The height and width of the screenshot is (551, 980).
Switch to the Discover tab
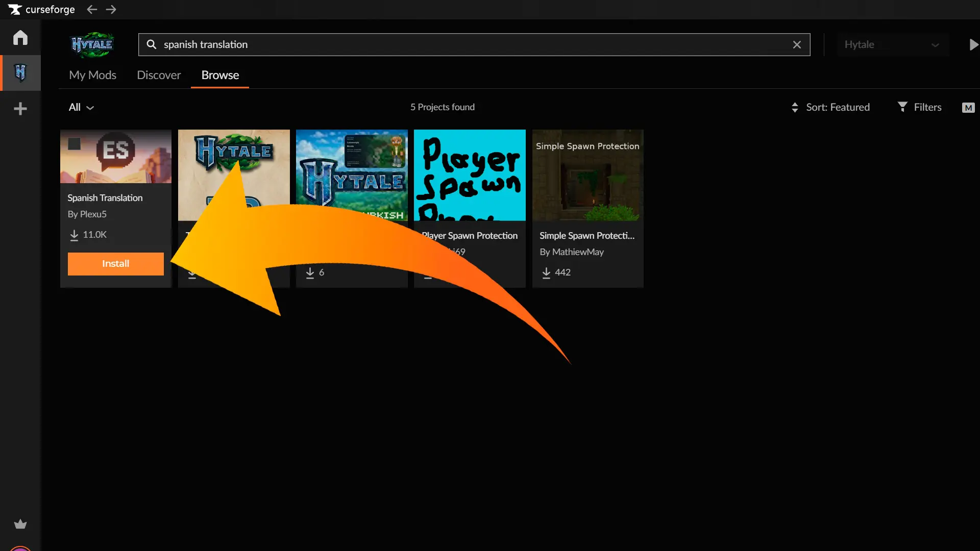(x=159, y=75)
